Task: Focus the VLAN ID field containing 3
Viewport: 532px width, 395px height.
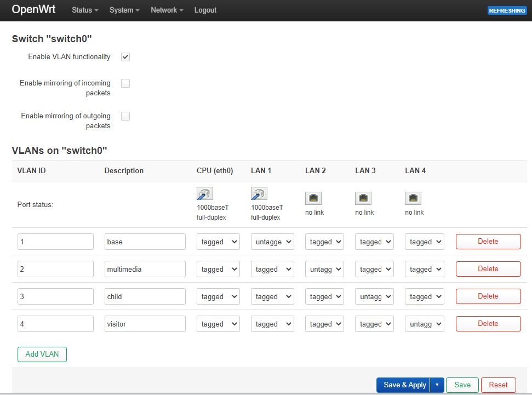Action: 55,296
